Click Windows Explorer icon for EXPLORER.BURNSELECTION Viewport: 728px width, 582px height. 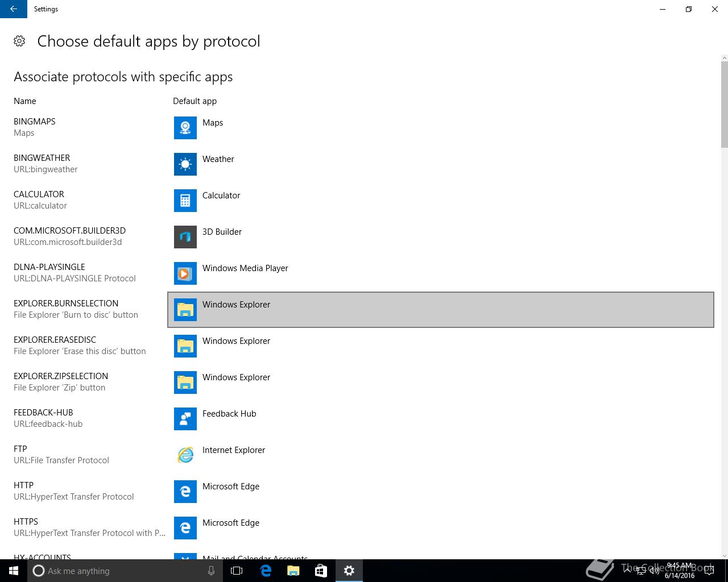pos(185,310)
